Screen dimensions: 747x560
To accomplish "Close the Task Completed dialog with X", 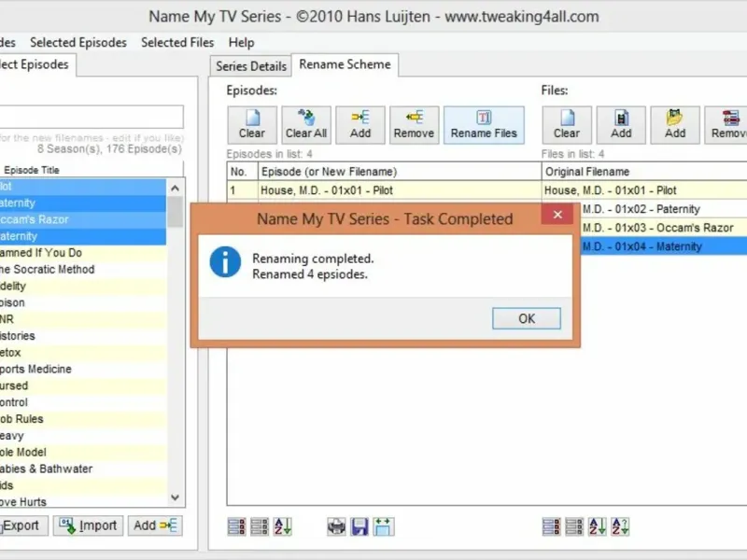I will click(557, 215).
